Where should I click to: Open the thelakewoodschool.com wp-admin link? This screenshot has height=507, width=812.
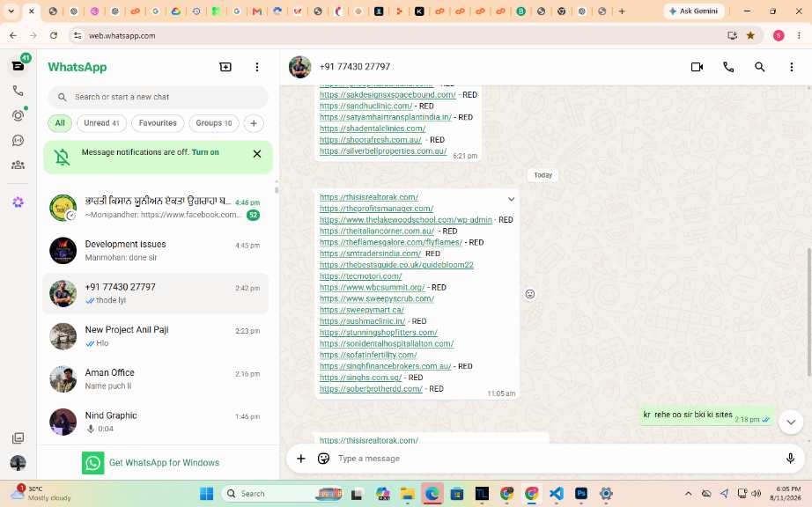[x=405, y=220]
